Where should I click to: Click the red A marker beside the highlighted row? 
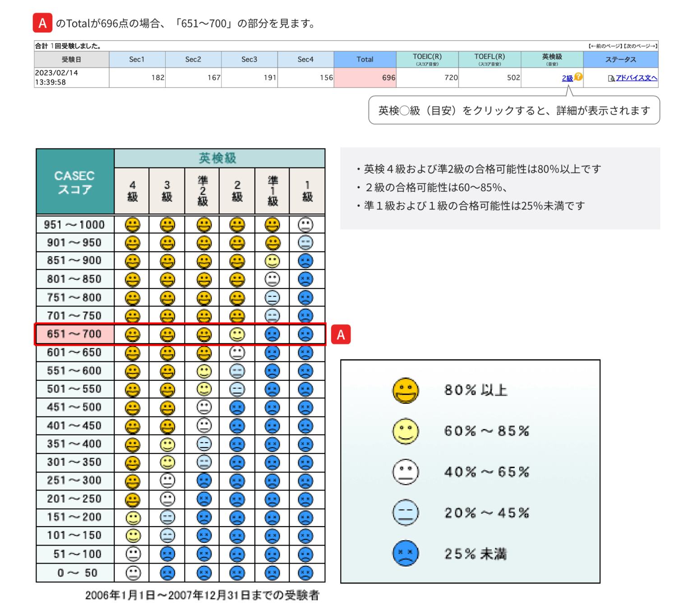[x=342, y=334]
